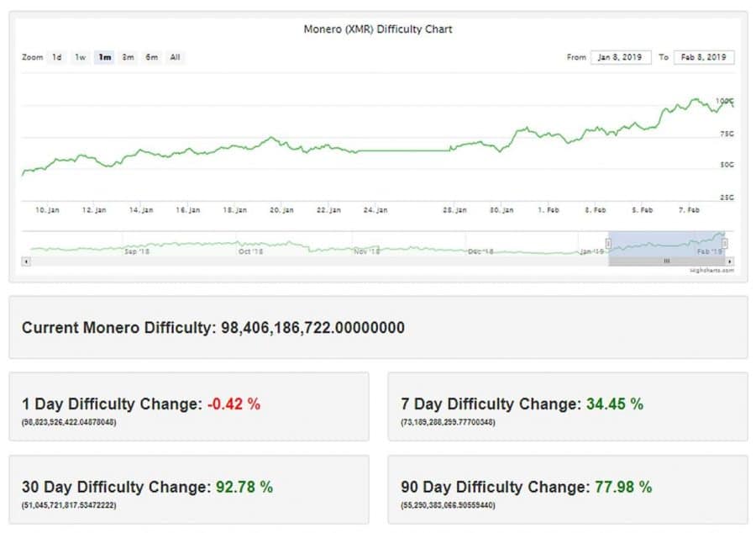Select the 1m zoom range

[x=105, y=57]
